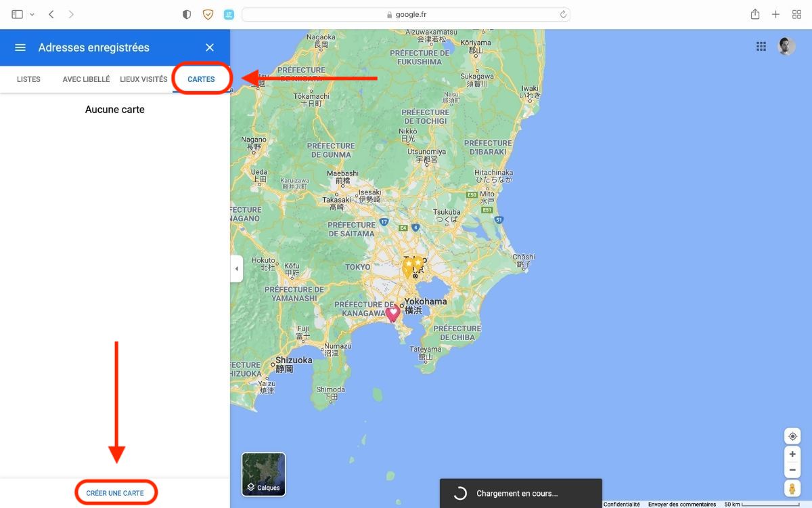
Task: Close the Adresses enregistrées panel
Action: coord(210,47)
